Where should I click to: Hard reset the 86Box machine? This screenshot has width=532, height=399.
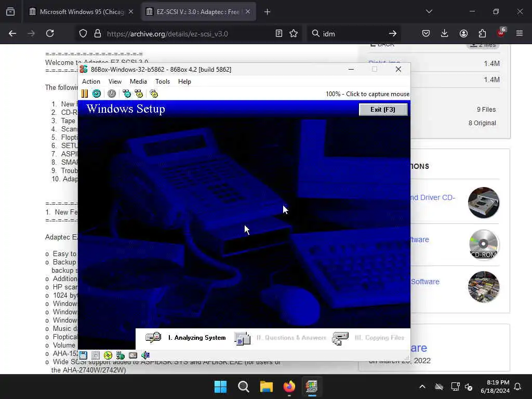pyautogui.click(x=97, y=94)
